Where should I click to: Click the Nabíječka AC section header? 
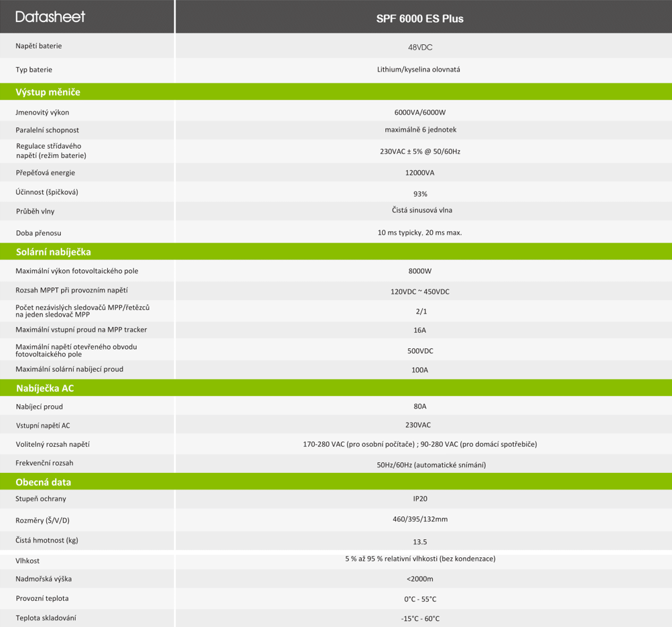point(45,388)
